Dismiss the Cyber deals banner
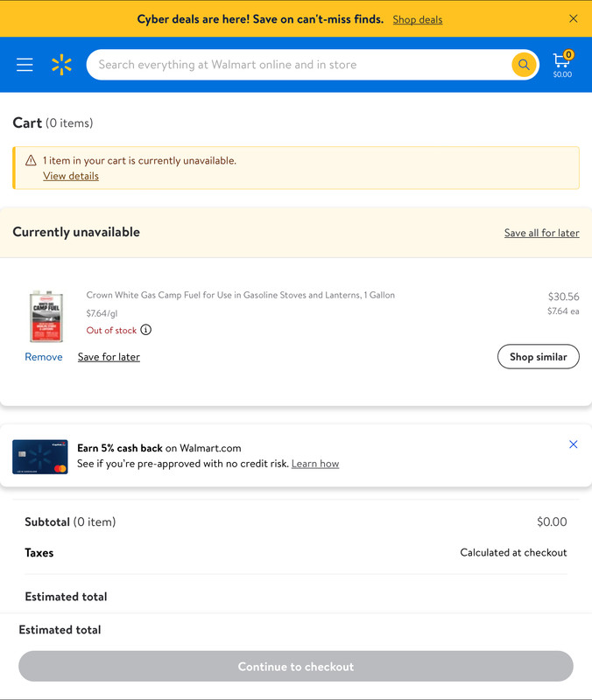The image size is (592, 700). point(574,18)
